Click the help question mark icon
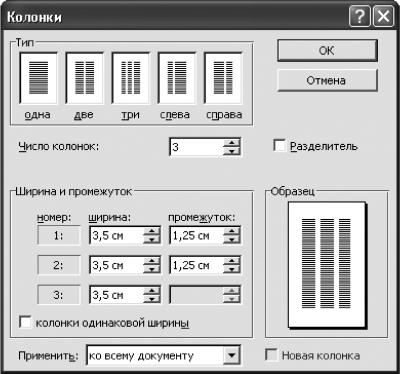This screenshot has width=400, height=374. coord(360,16)
